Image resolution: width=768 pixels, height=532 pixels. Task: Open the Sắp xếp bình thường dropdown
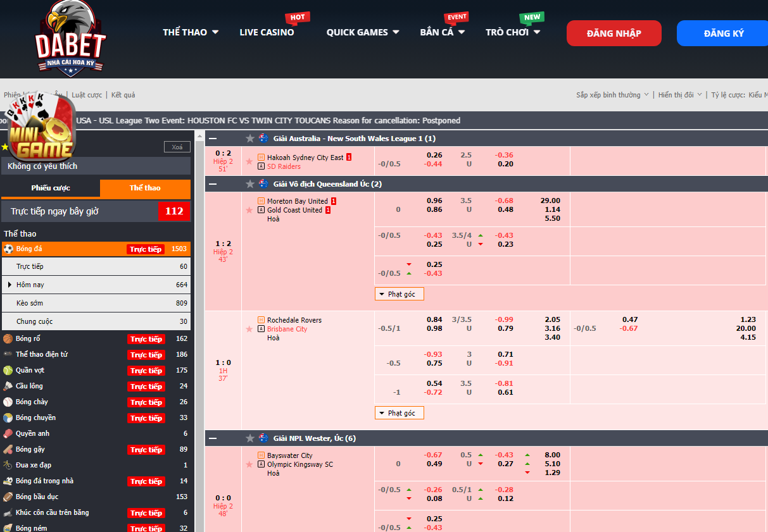(612, 95)
